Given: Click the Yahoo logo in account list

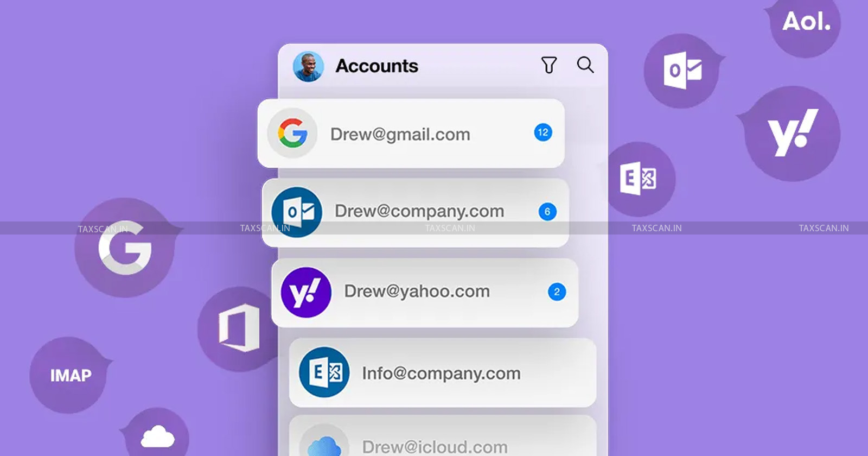Looking at the screenshot, I should point(306,293).
